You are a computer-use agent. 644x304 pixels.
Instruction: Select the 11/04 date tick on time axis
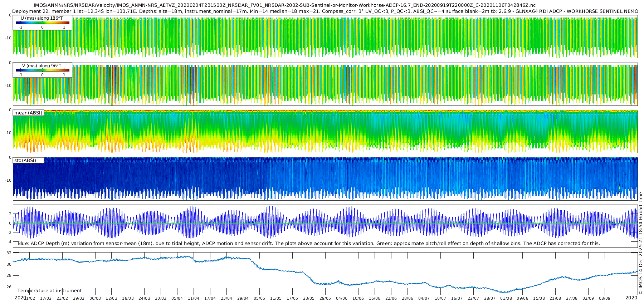(194, 298)
